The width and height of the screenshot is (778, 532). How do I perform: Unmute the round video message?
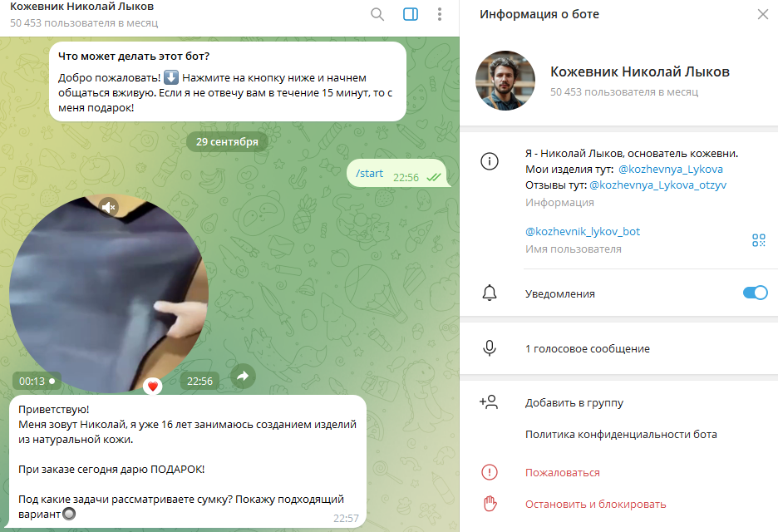point(109,206)
